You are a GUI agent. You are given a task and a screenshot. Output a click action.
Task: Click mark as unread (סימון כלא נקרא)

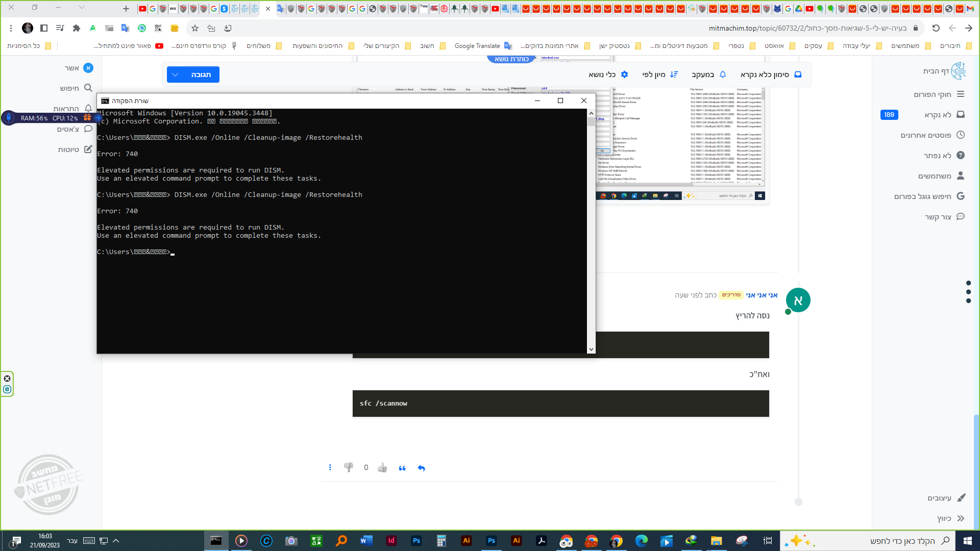tap(771, 74)
